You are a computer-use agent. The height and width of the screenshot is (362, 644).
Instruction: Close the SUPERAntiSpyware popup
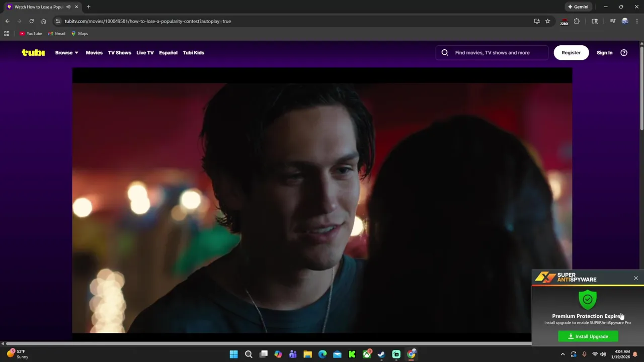636,278
